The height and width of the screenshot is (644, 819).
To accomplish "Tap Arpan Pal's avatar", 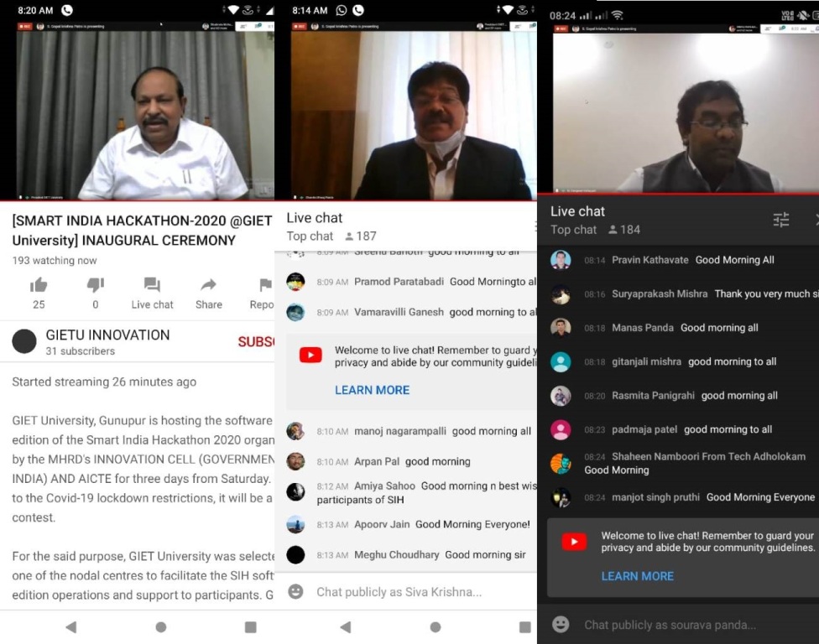I will click(x=295, y=461).
